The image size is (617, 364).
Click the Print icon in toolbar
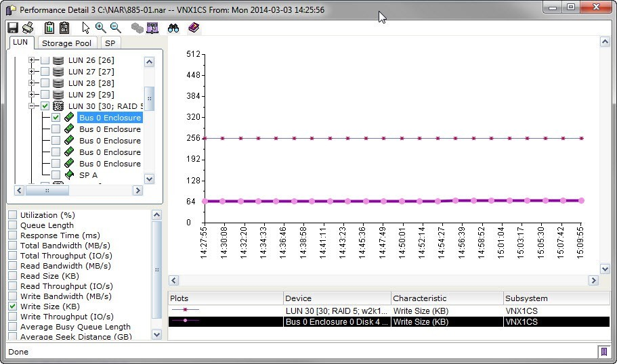(x=28, y=28)
